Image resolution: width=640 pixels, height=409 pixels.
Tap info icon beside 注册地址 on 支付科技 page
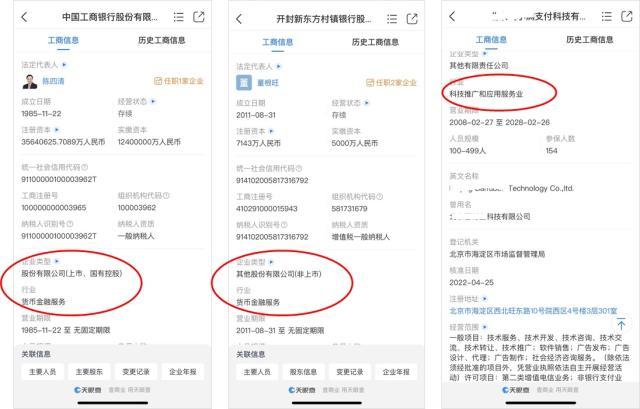point(484,299)
